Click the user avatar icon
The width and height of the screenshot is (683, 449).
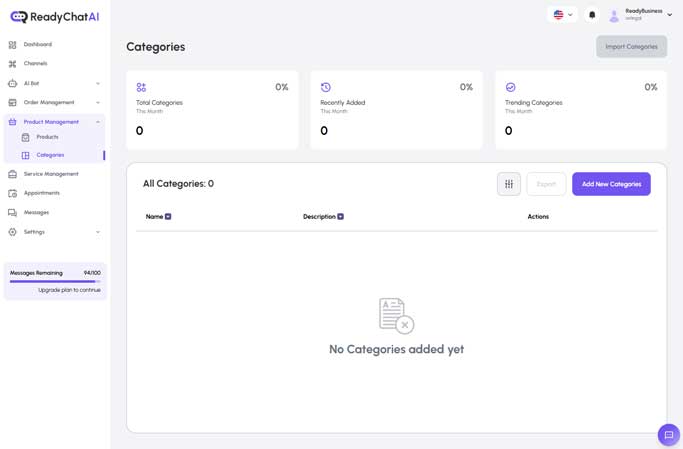pos(614,16)
